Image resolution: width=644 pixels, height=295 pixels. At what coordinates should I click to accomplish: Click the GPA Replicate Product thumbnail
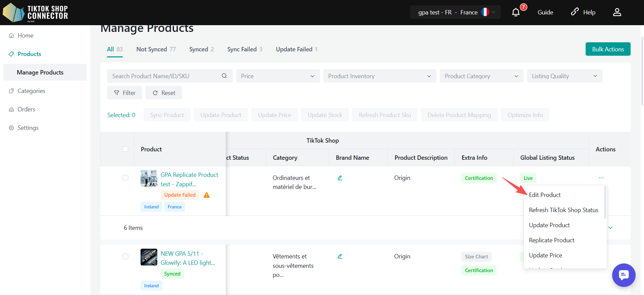click(x=149, y=178)
